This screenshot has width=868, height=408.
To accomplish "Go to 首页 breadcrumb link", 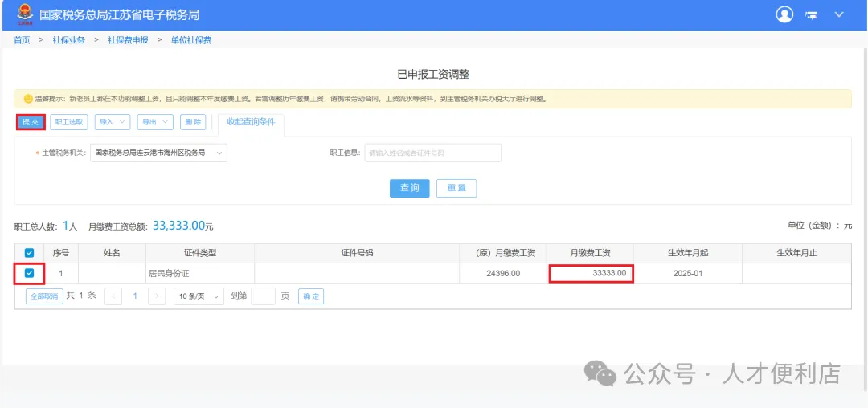I will coord(22,40).
